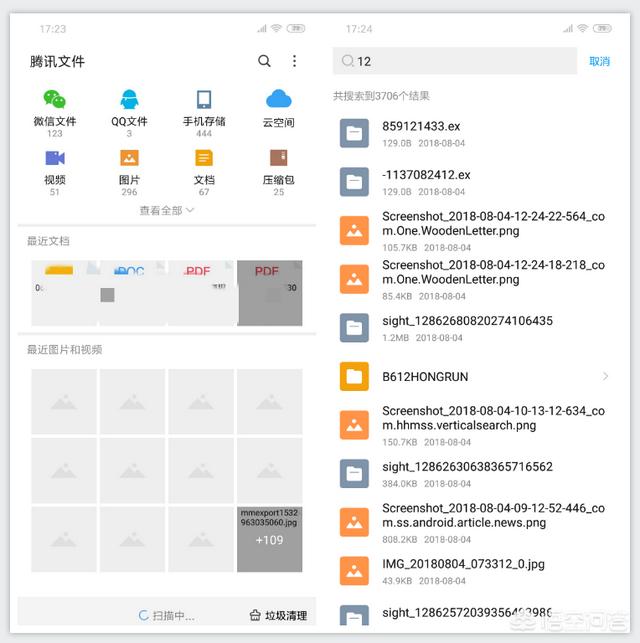Open phone storage category icon
Viewport: 640px width, 643px height.
pyautogui.click(x=204, y=99)
